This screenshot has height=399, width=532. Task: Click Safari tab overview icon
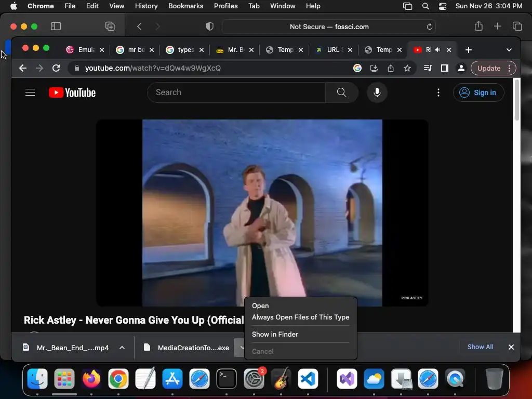[517, 26]
